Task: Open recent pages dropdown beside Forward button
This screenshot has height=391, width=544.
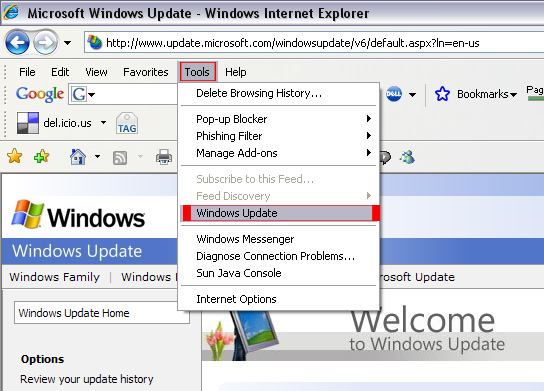Action: tap(68, 43)
